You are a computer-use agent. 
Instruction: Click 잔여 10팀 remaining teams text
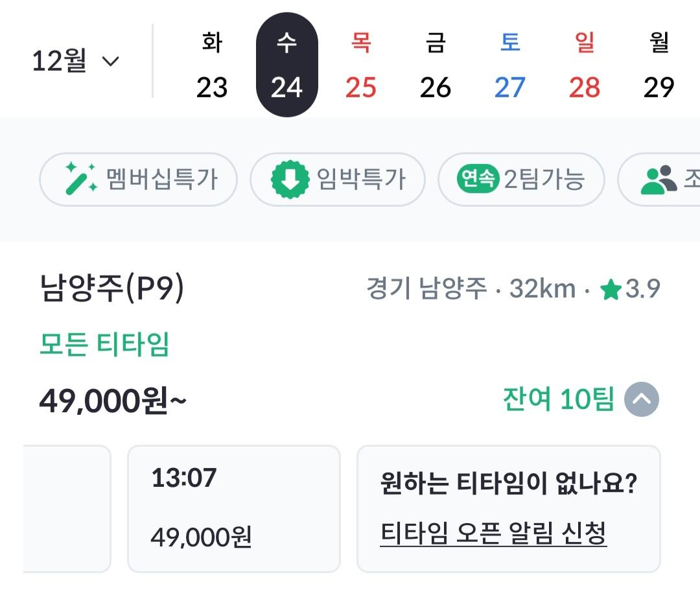557,399
